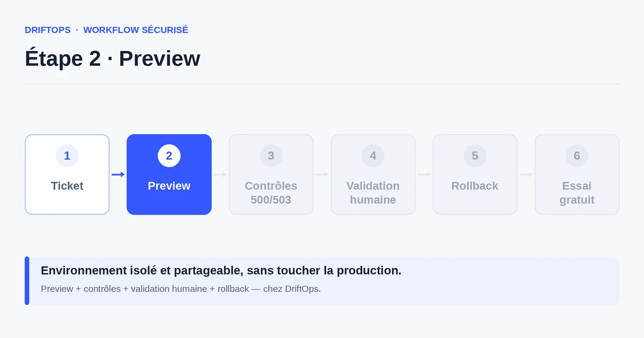This screenshot has height=338, width=644.
Task: Select the highlighted Preview step card
Action: 169,174
